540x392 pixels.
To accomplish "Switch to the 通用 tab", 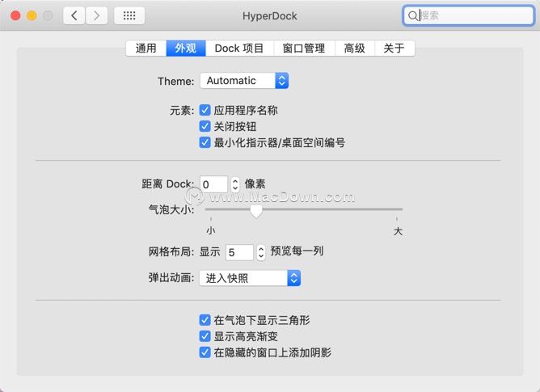I will 146,48.
